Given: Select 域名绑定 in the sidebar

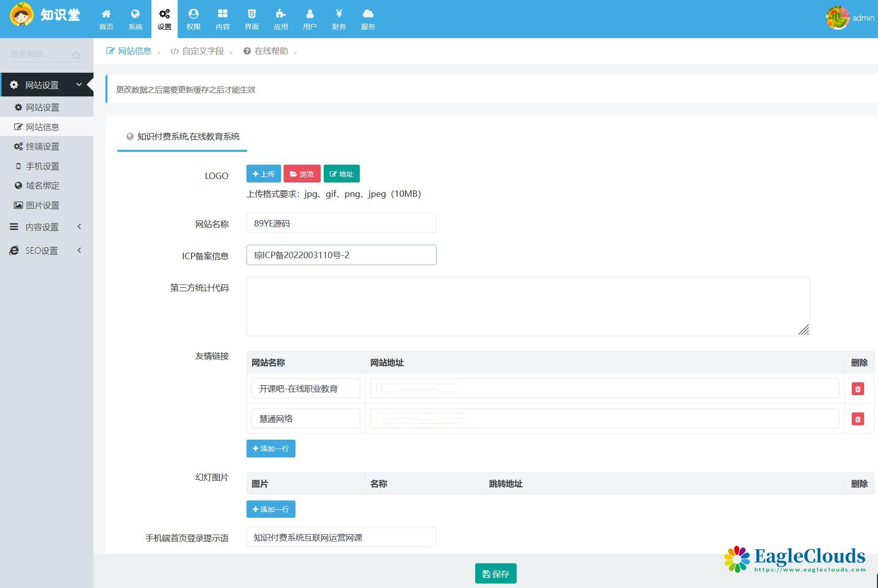Looking at the screenshot, I should click(x=42, y=185).
